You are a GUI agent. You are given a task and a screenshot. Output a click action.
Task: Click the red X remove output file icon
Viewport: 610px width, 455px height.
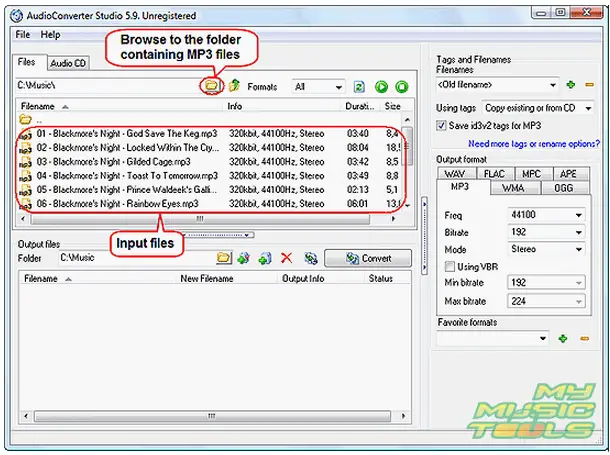[287, 258]
